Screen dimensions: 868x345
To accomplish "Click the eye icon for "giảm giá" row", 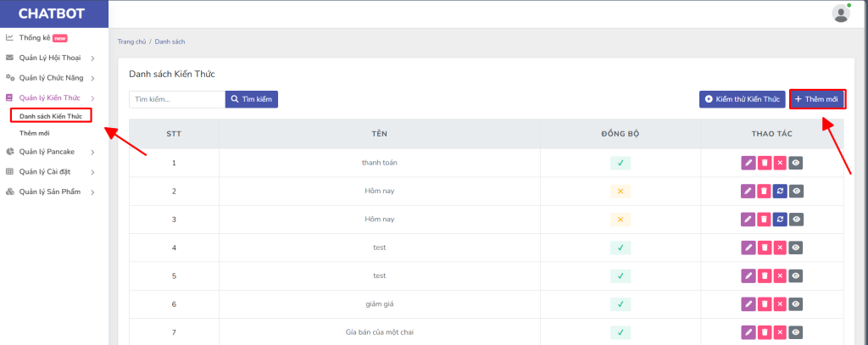I will (795, 303).
